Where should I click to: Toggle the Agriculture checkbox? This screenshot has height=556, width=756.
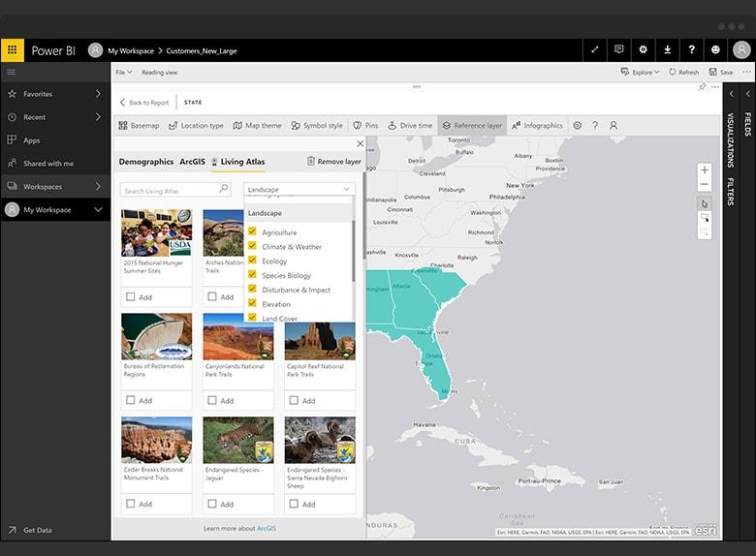(x=252, y=232)
